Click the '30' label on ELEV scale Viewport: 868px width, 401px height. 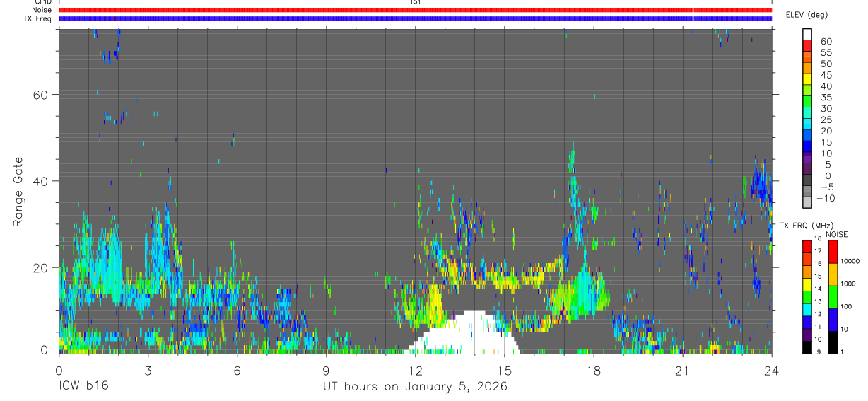825,109
